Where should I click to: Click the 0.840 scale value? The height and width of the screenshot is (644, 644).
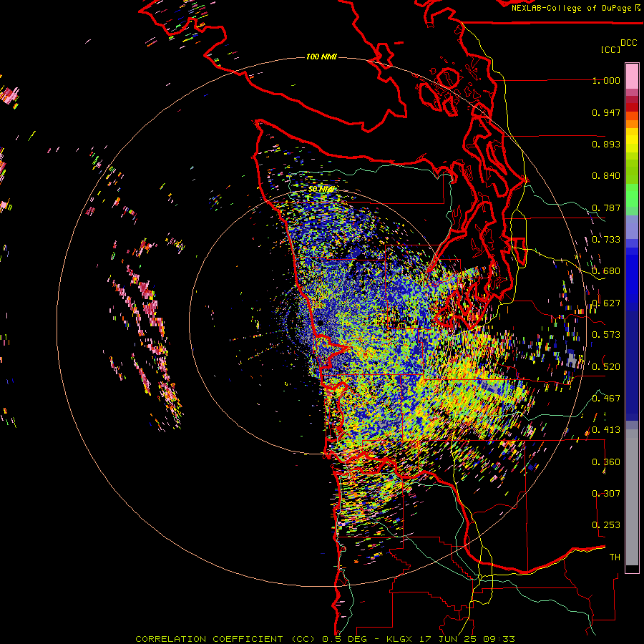(x=606, y=176)
